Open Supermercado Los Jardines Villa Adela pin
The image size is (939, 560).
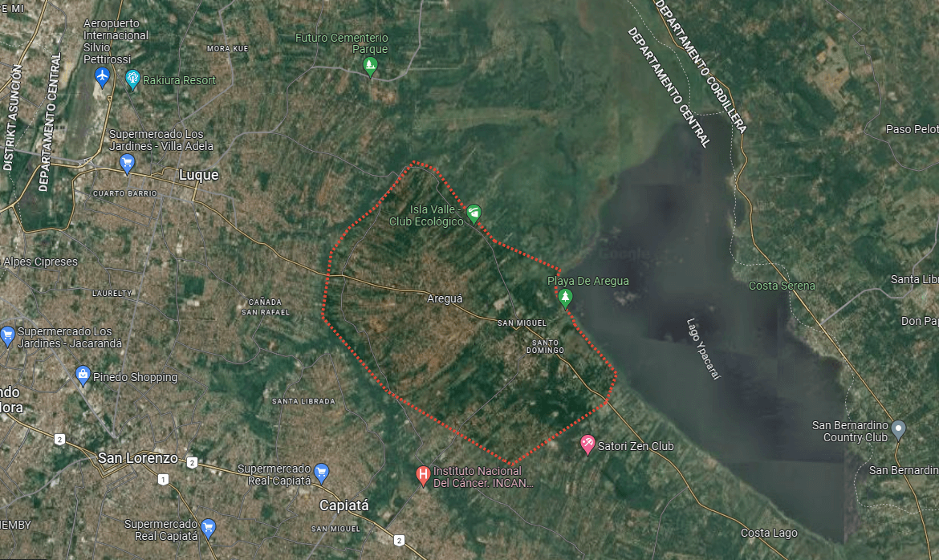[127, 164]
